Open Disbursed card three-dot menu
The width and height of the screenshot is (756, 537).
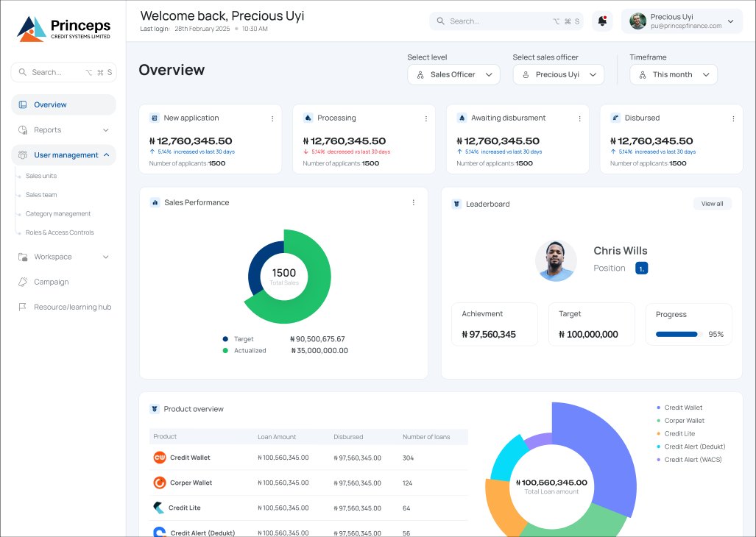tap(733, 118)
